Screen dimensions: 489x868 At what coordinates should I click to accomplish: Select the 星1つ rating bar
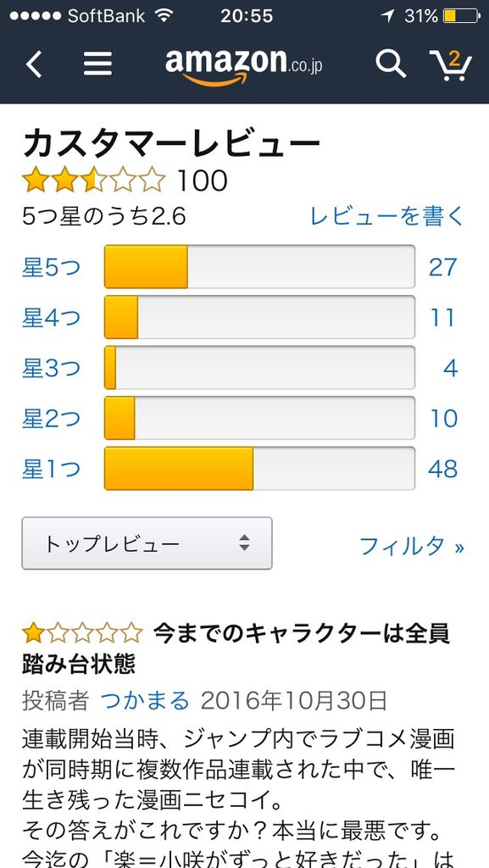pos(259,468)
